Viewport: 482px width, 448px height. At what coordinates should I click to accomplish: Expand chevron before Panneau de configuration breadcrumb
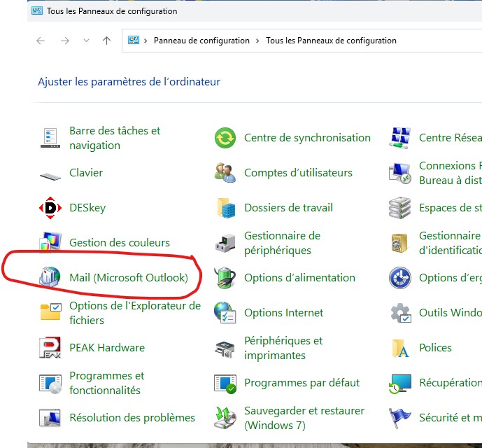tap(146, 41)
